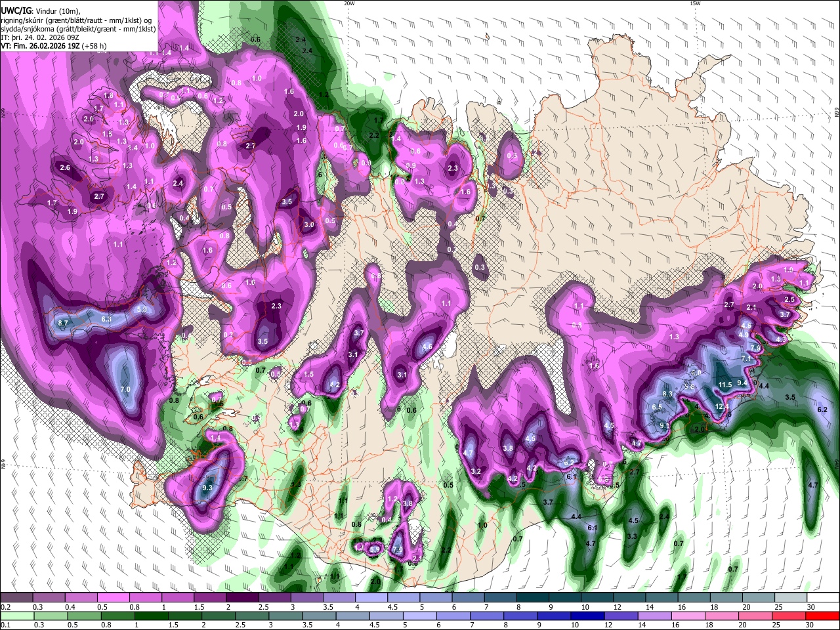Pick the dark purple swatch labeled 2 in upper legend
Viewport: 840px width, 630px height.
242,598
